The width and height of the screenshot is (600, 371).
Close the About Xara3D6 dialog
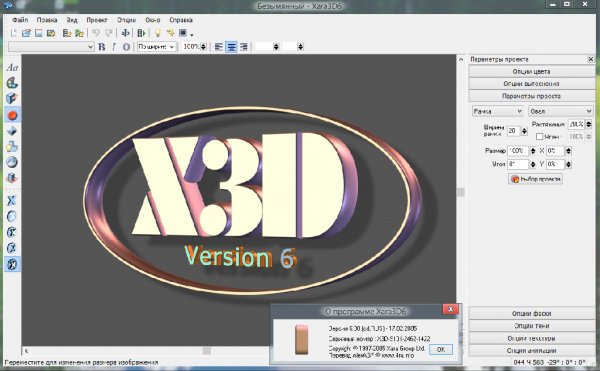450,309
